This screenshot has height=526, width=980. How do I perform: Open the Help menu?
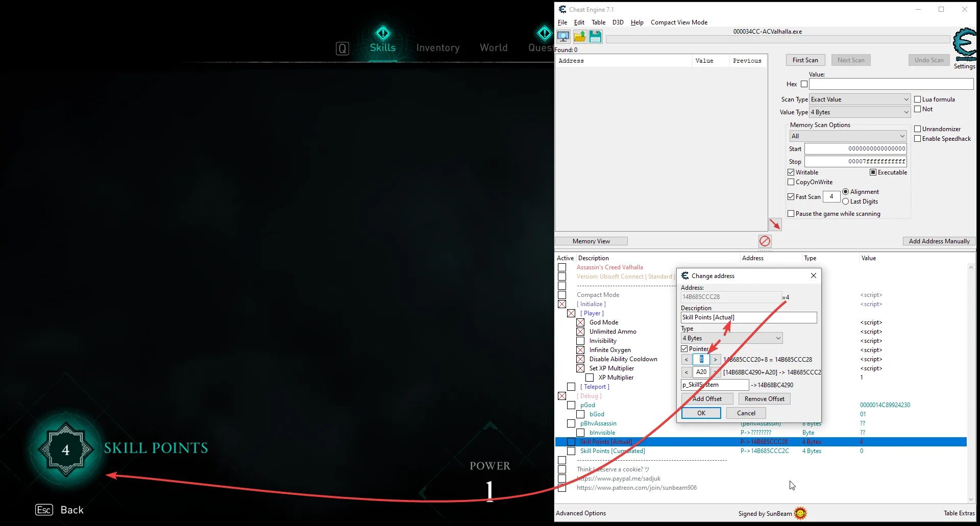point(637,22)
